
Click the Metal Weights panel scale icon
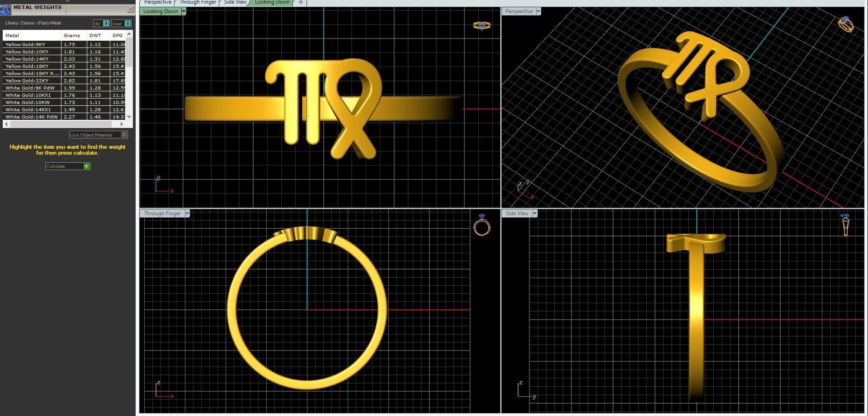(x=5, y=9)
